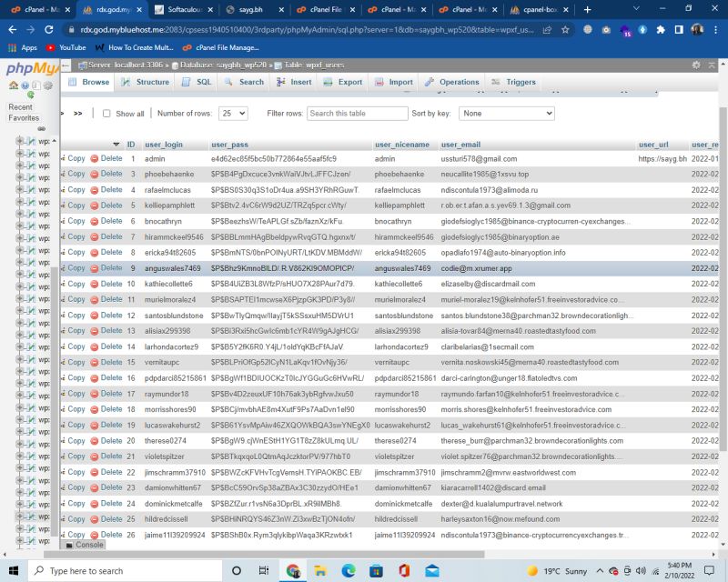Open the Number of rows dropdown
728x582 pixels.
[x=230, y=113]
